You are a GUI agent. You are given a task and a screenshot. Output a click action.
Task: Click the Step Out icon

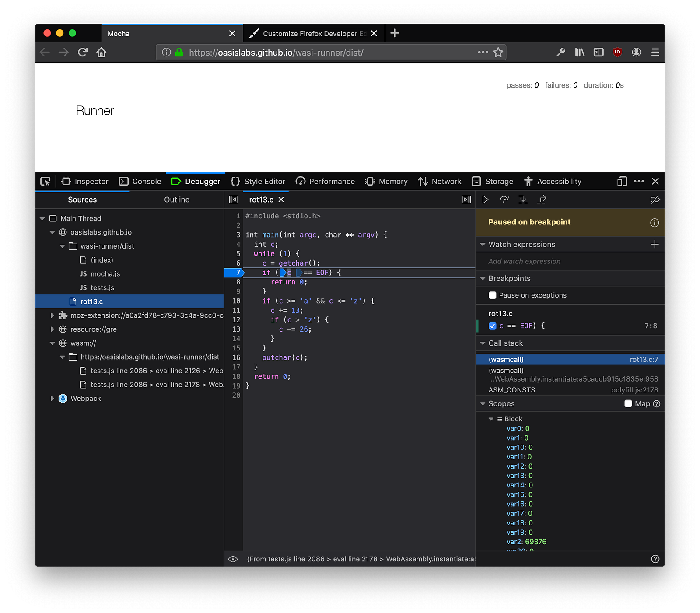coord(542,200)
